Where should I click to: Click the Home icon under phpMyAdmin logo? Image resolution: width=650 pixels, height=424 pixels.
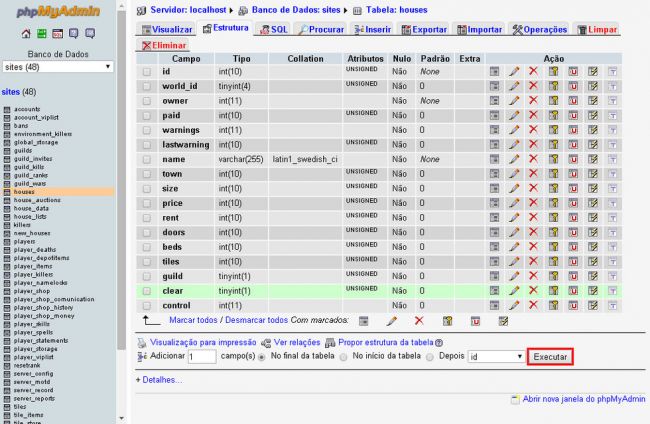point(25,33)
